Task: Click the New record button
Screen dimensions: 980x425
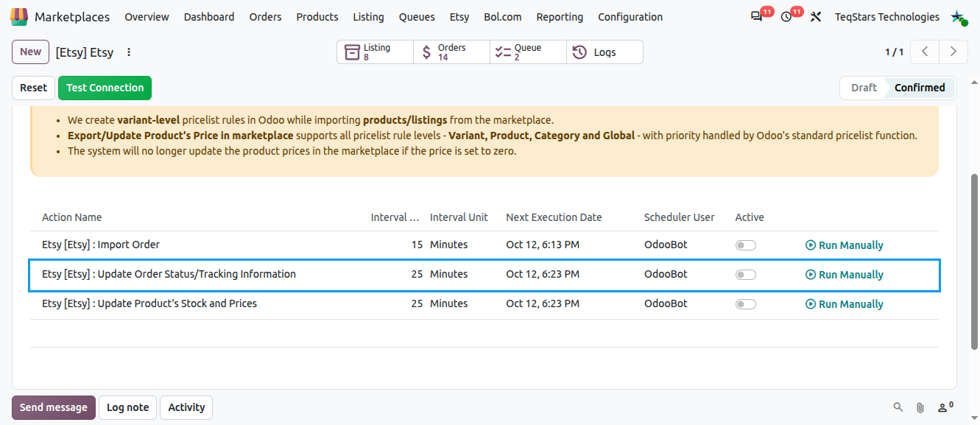Action: point(30,52)
